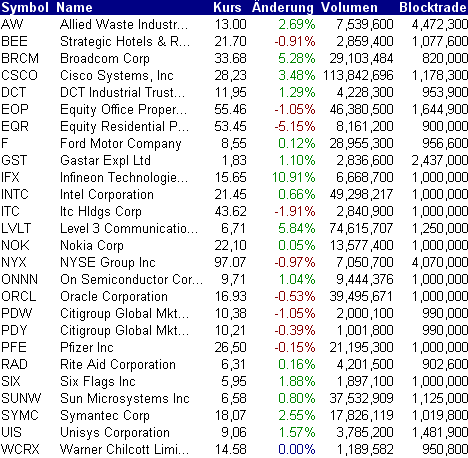468x458 pixels.
Task: Select the PDY symbol
Action: pyautogui.click(x=14, y=330)
